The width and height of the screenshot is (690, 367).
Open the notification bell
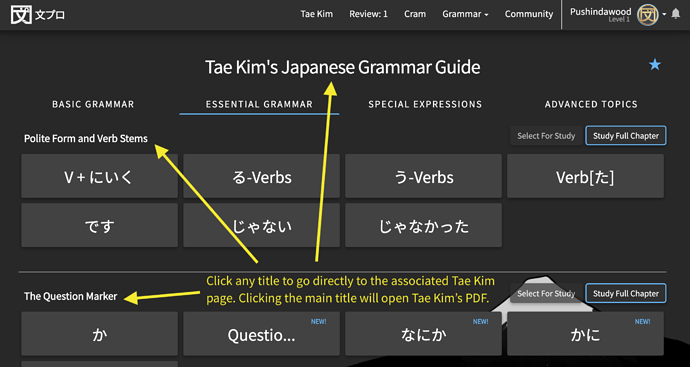[x=676, y=14]
